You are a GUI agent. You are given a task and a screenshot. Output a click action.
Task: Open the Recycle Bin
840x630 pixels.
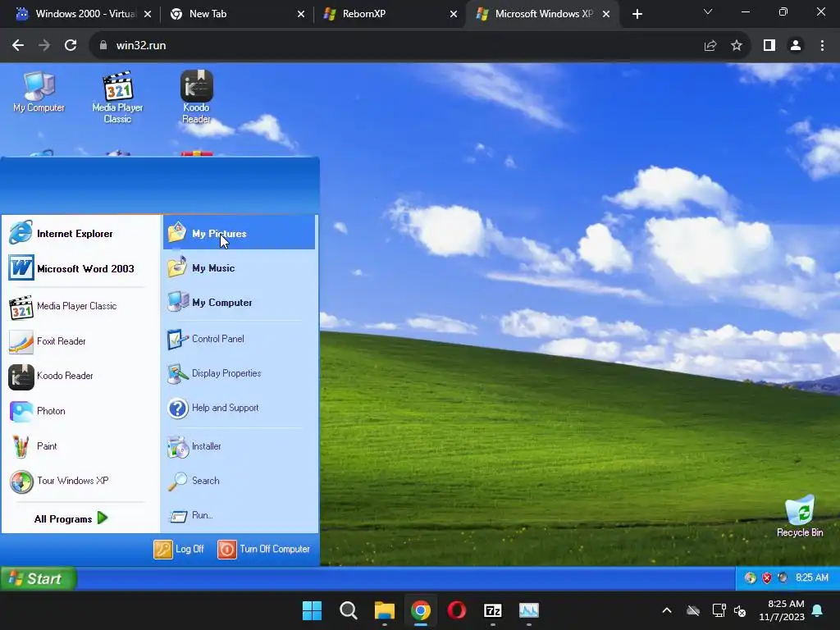[800, 516]
